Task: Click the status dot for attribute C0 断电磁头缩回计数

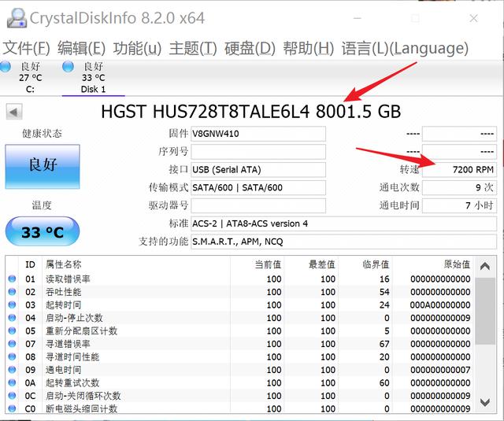Action: [x=12, y=408]
